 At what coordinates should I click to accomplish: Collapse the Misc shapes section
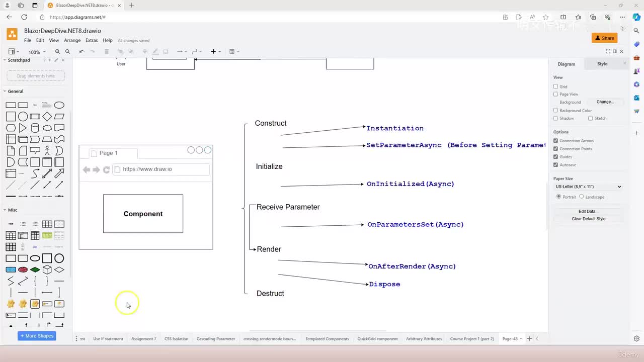12,210
